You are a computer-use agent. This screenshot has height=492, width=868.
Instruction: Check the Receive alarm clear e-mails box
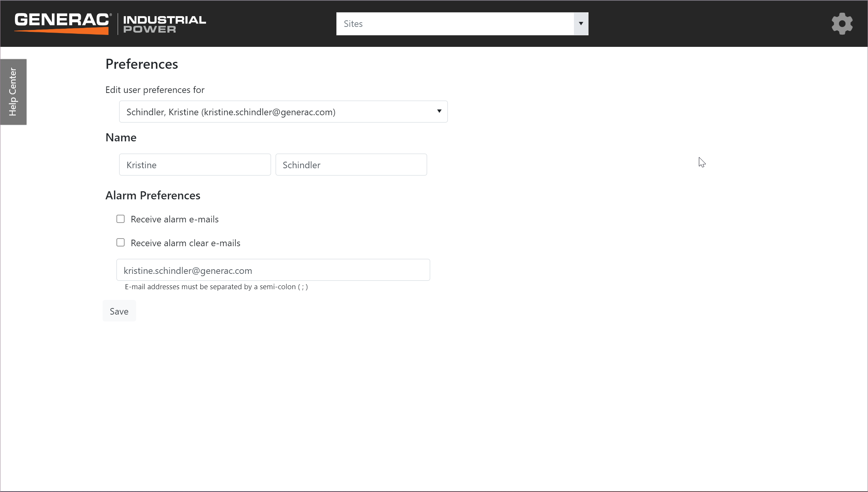point(121,243)
